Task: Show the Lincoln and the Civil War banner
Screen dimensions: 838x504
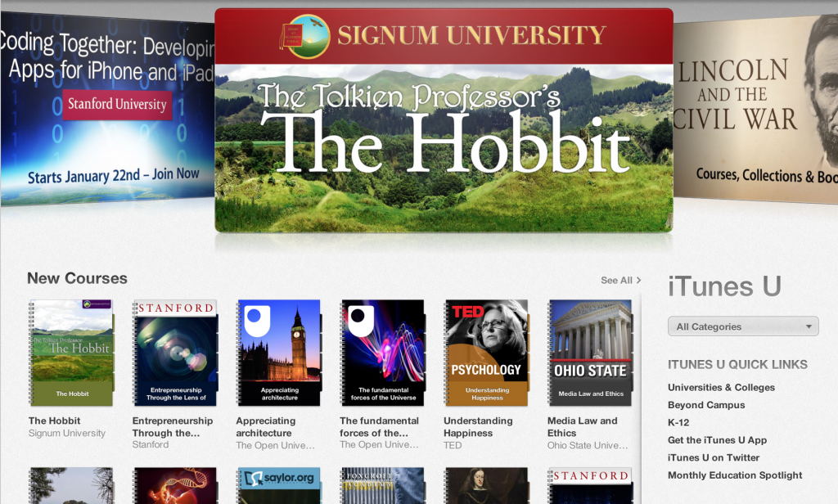Action: pyautogui.click(x=755, y=109)
